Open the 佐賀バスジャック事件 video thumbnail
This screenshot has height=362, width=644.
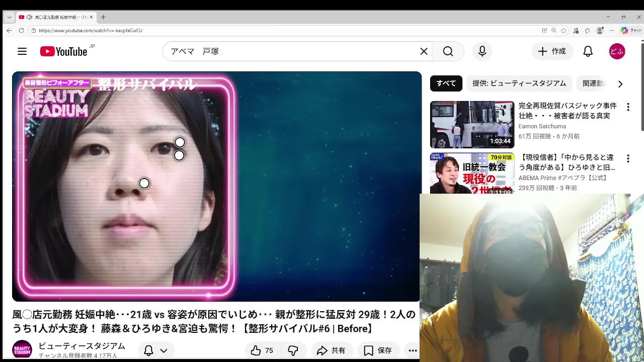coord(472,124)
